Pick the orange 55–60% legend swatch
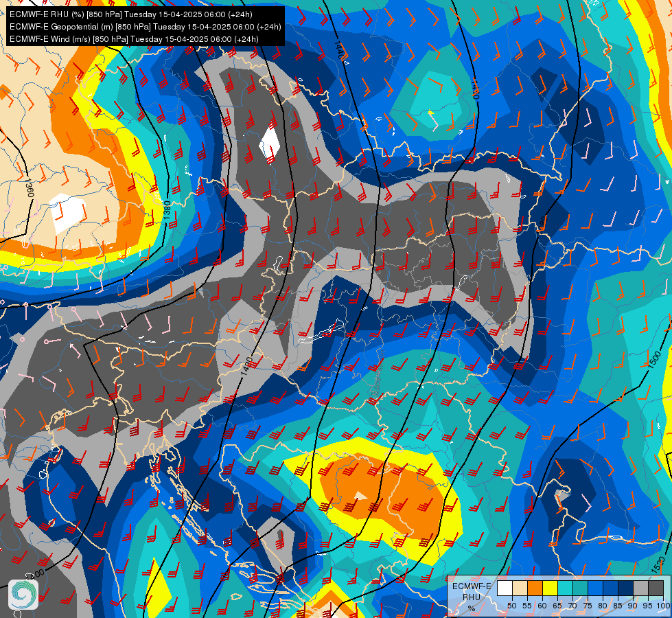This screenshot has height=618, width=672. click(x=535, y=588)
